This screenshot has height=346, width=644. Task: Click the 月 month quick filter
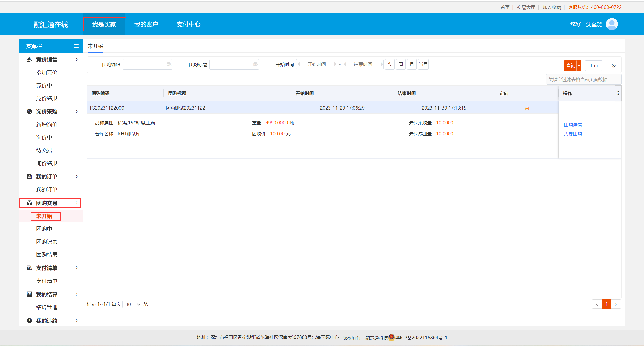[x=412, y=64]
